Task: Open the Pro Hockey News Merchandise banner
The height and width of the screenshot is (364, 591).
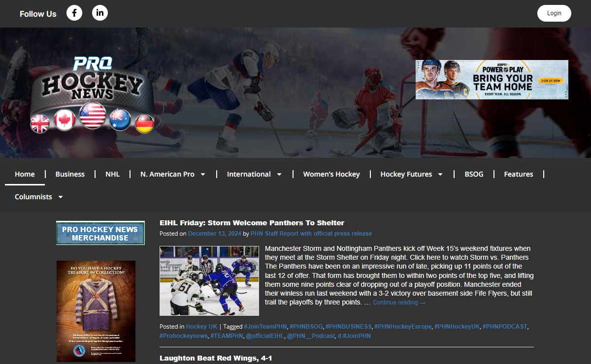Action: pyautogui.click(x=100, y=233)
